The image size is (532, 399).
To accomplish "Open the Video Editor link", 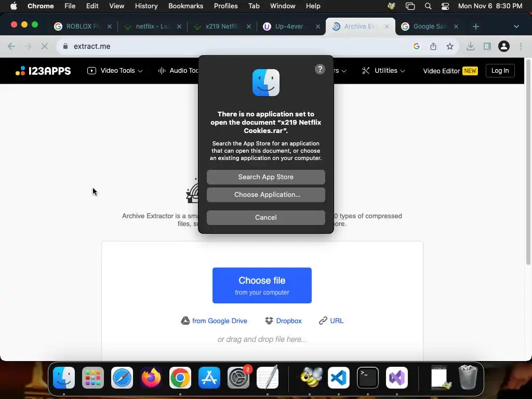I will tap(450, 71).
